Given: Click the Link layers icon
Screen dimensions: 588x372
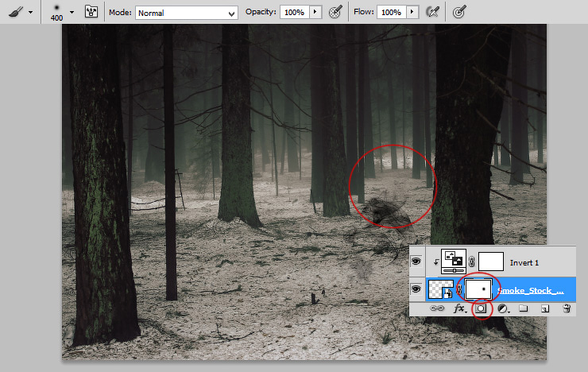Looking at the screenshot, I should click(437, 308).
